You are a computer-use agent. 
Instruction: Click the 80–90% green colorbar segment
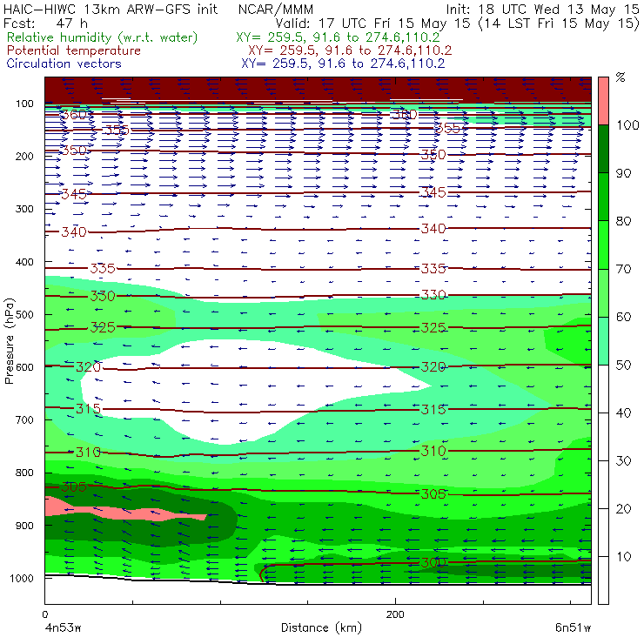tap(603, 197)
